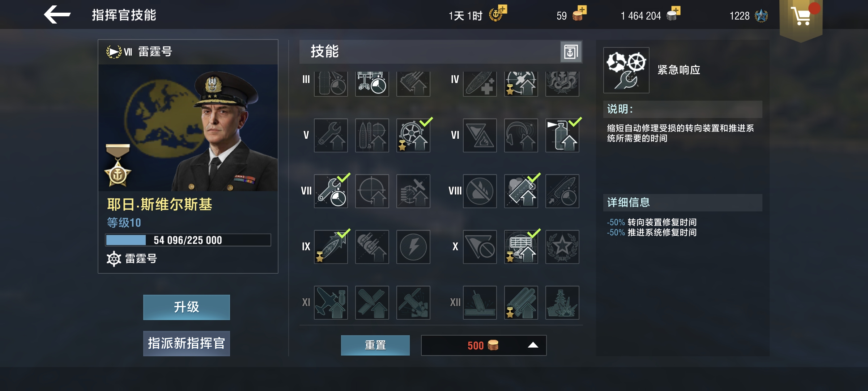Image resolution: width=868 pixels, height=391 pixels.
Task: Select tier IX lightning bolt skill
Action: coord(413,247)
